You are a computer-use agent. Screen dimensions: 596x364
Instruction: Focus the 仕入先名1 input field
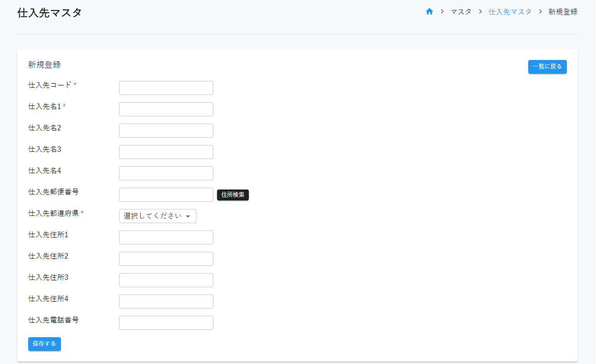[166, 110]
